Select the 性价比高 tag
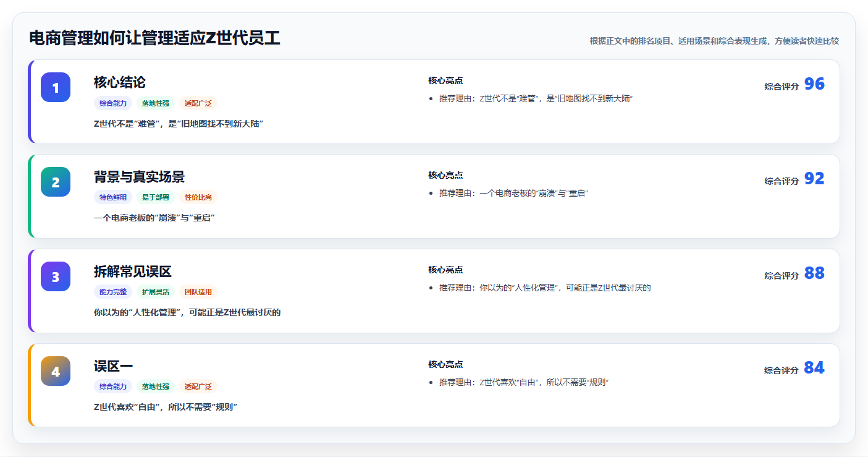 (x=198, y=197)
